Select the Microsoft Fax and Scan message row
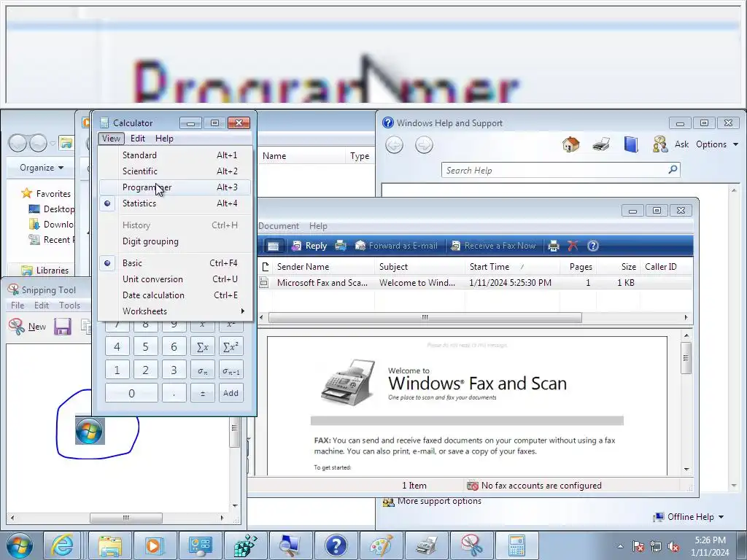Screen dimensions: 747x560 [x=475, y=283]
